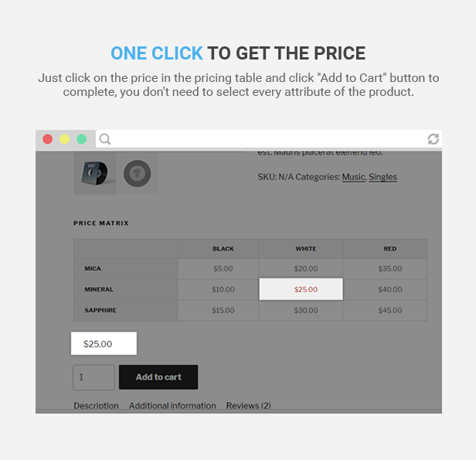Click the yellow window dot
Screen dimensions: 476x460
pos(64,139)
